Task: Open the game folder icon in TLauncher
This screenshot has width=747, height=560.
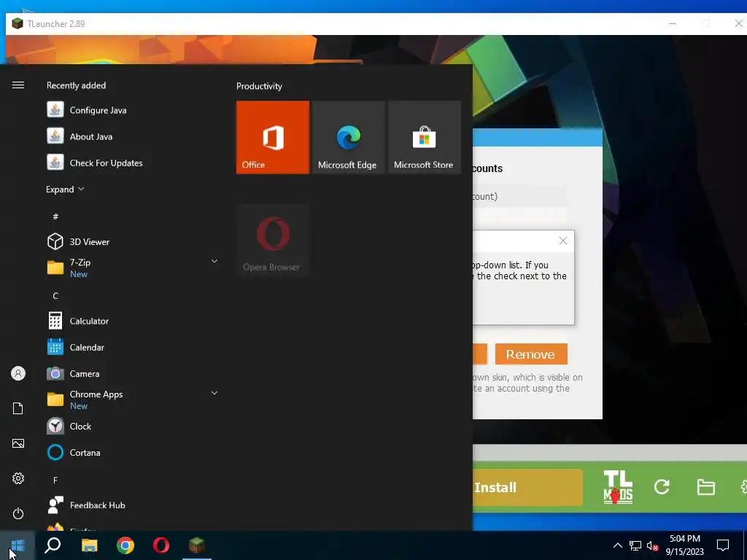Action: [706, 487]
